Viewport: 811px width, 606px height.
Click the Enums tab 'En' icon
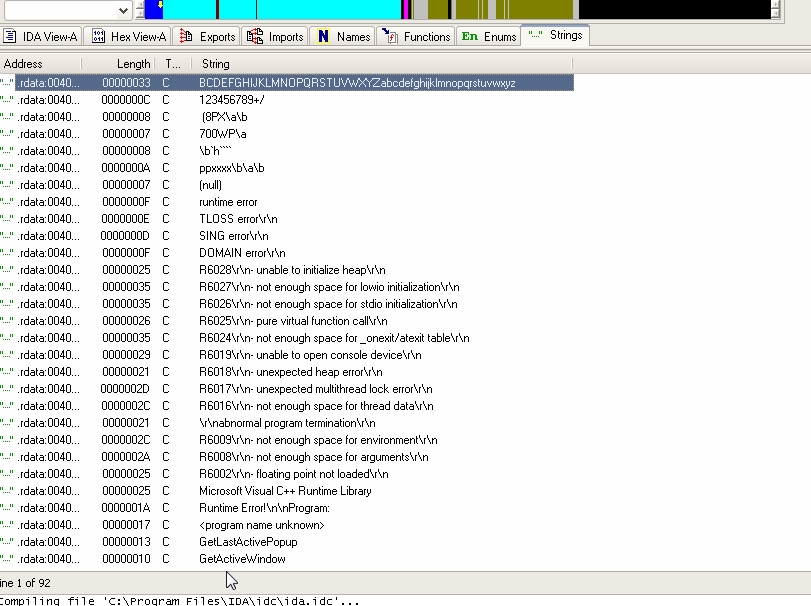point(469,37)
